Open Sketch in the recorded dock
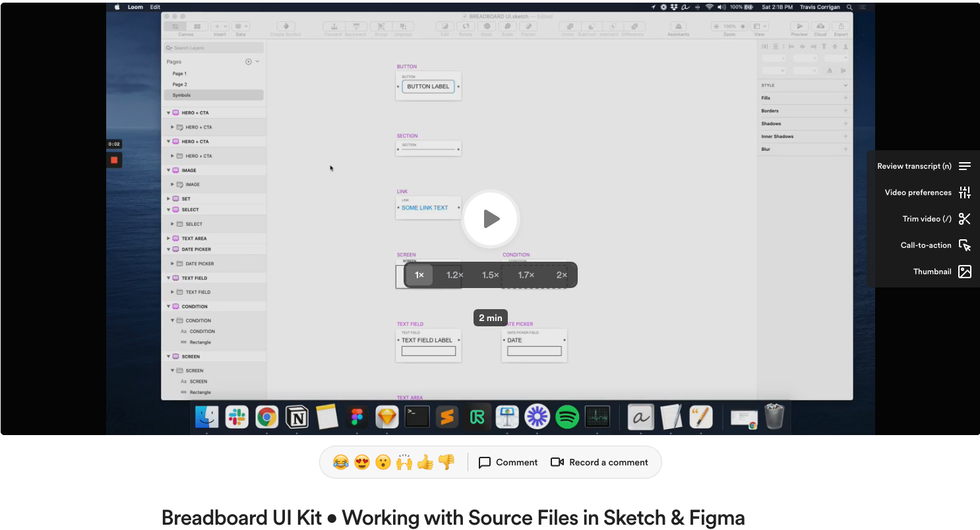 click(x=387, y=417)
